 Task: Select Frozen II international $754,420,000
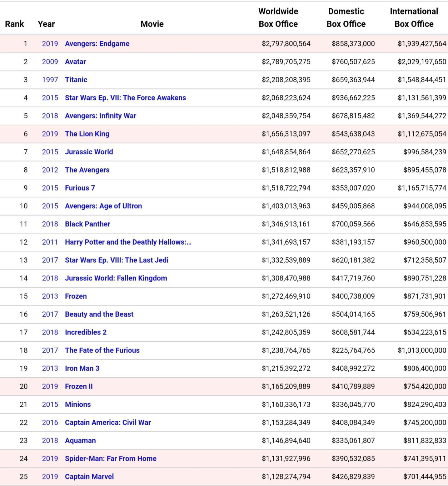pyautogui.click(x=425, y=386)
